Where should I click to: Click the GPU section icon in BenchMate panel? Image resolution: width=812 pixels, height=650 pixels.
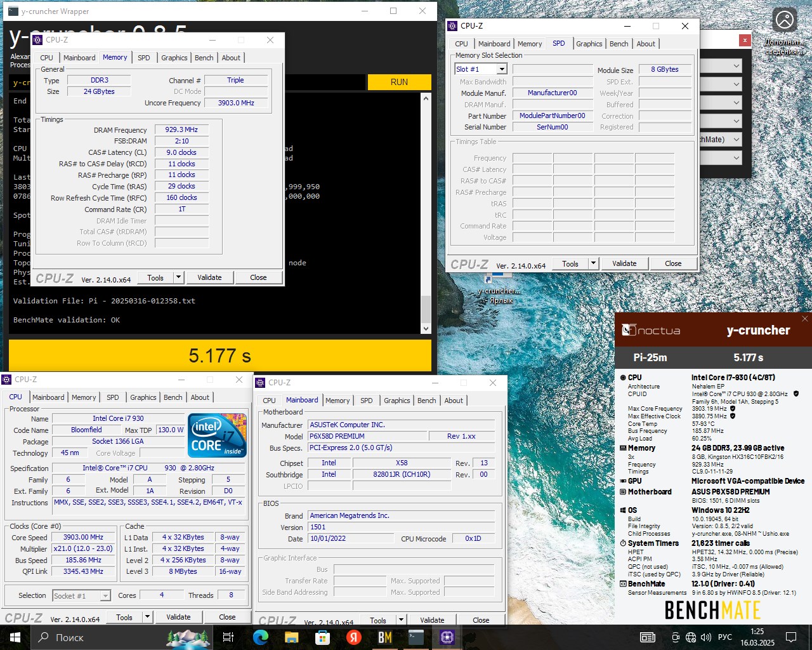click(x=623, y=481)
